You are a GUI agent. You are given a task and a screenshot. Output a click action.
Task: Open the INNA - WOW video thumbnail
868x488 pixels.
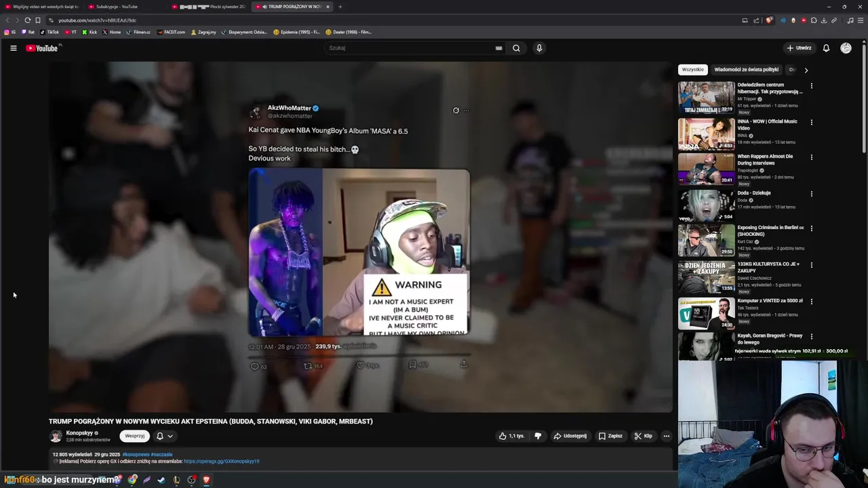pyautogui.click(x=706, y=134)
